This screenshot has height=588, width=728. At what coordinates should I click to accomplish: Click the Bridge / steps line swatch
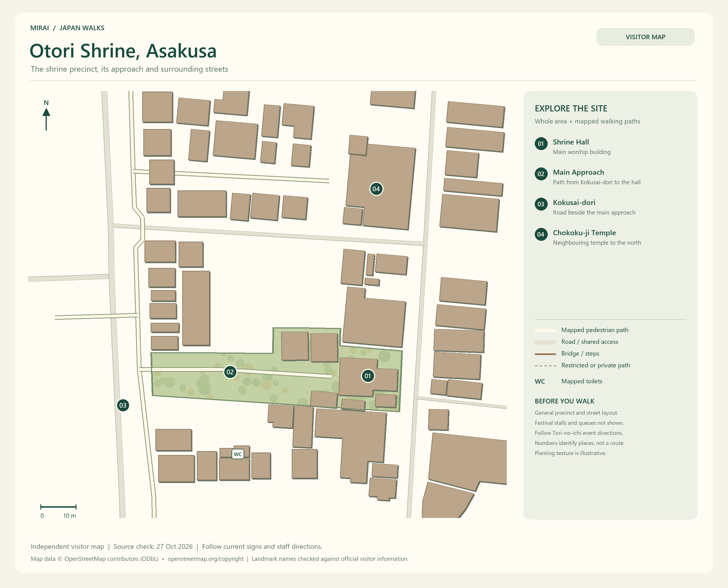click(x=545, y=354)
